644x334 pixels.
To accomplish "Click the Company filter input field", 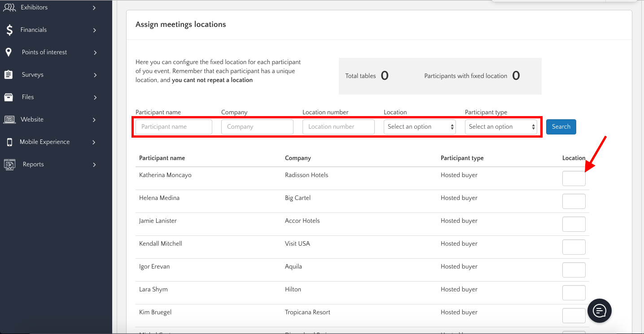I will click(257, 127).
